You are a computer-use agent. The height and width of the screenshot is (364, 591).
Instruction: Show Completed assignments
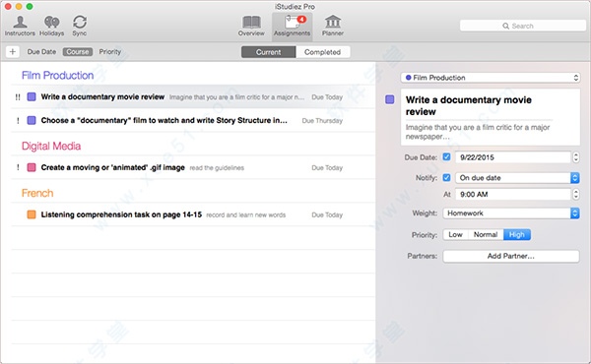[323, 52]
